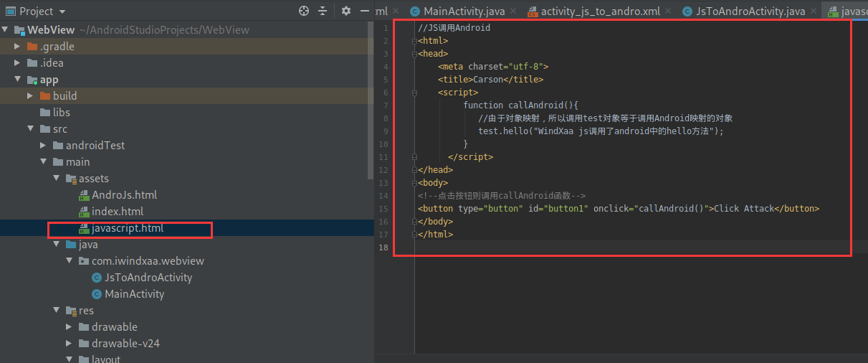Click the index.html file icon

[x=84, y=212]
